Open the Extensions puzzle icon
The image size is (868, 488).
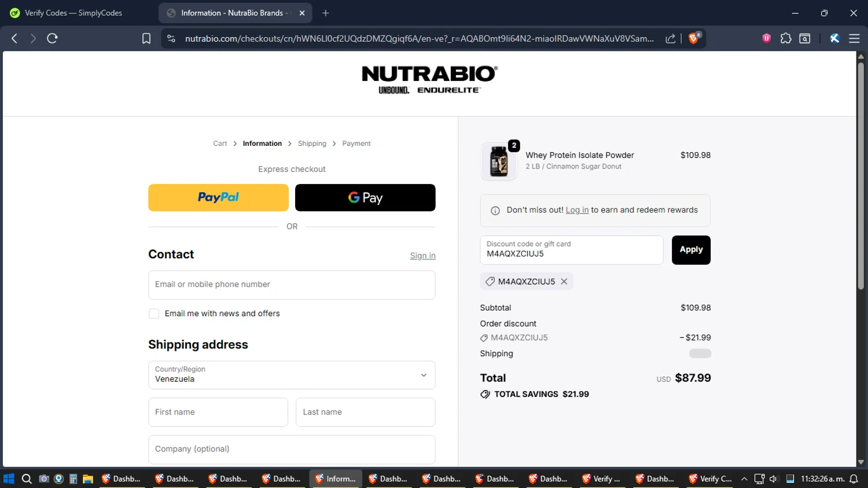click(786, 38)
